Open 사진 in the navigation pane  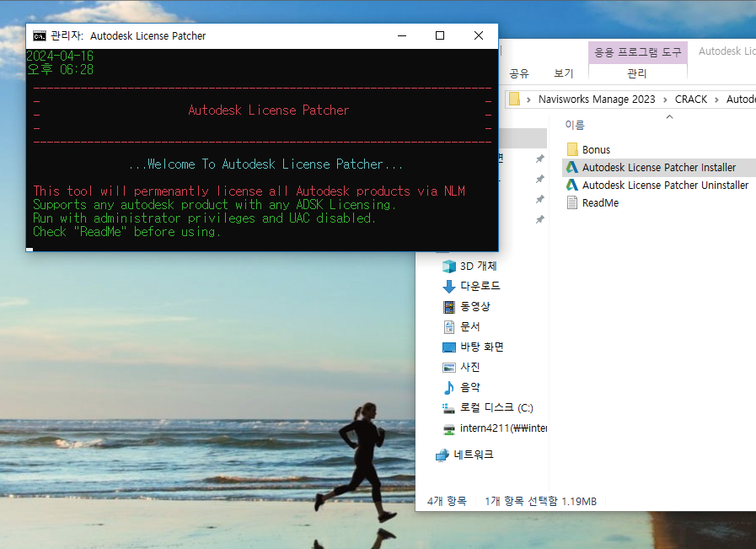470,367
